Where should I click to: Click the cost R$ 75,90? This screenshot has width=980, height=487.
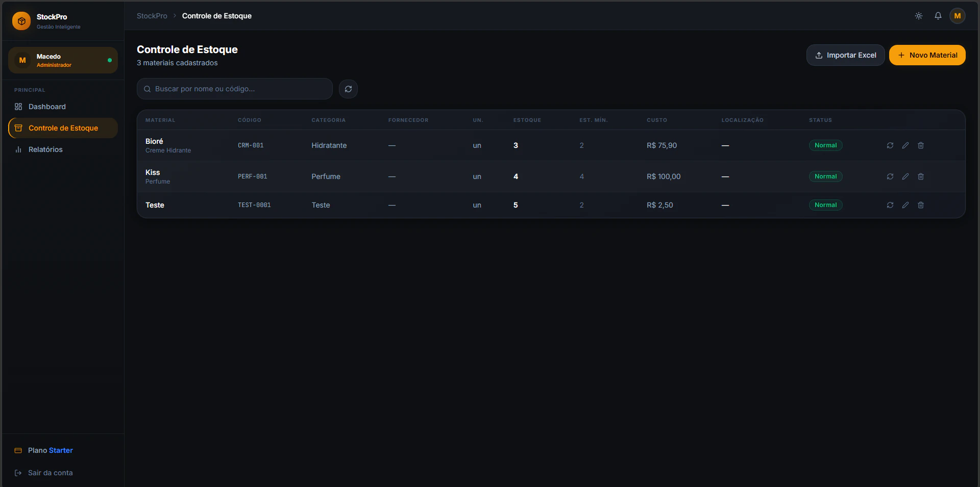(661, 145)
